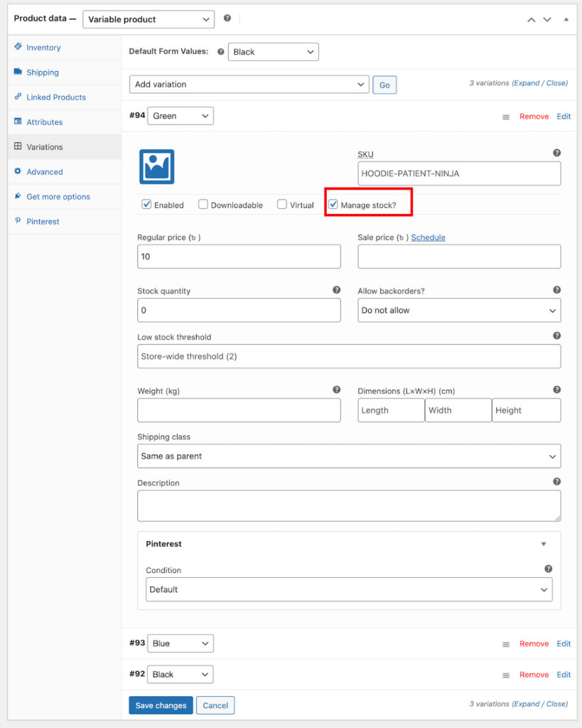The width and height of the screenshot is (582, 728).
Task: Click the Weight help icon
Action: 337,390
